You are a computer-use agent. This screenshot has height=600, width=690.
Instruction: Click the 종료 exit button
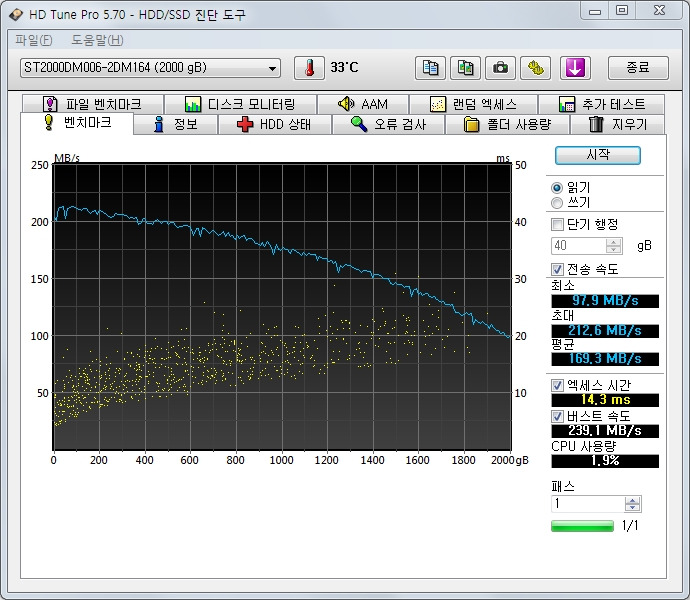click(x=638, y=68)
